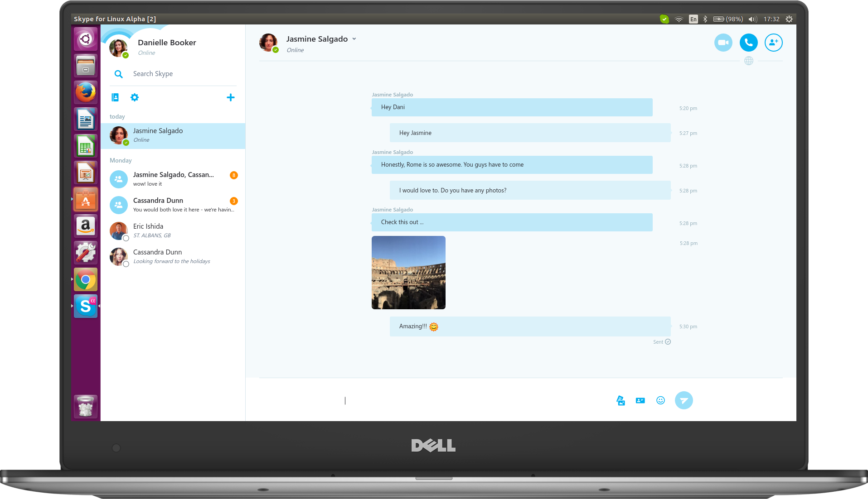Open the Trash in launcher
The height and width of the screenshot is (499, 868).
point(86,406)
